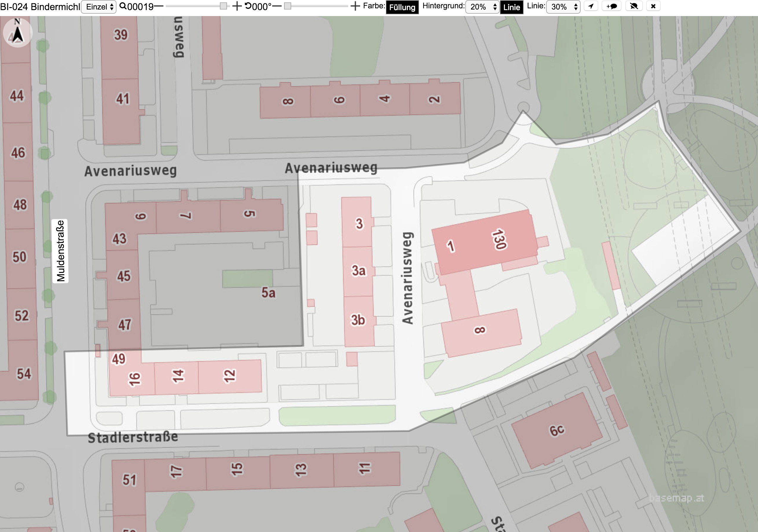
Task: Open the Einzel mode dropdown
Action: pos(99,7)
